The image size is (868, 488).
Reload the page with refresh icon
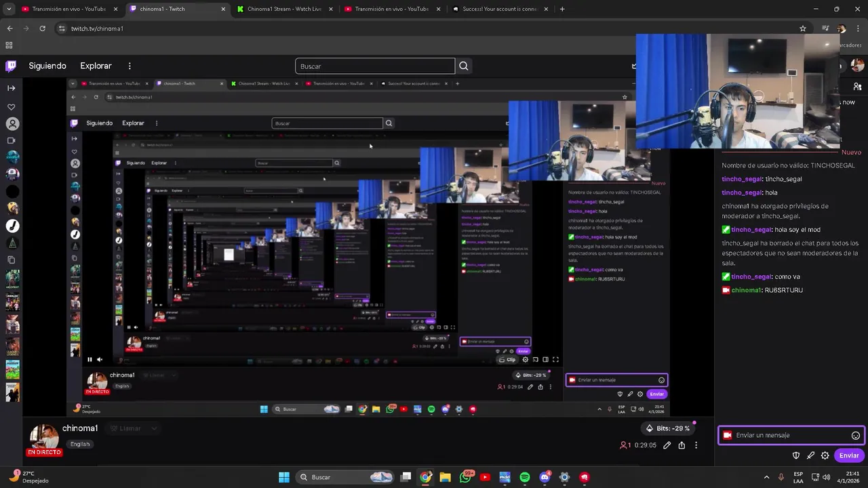42,28
